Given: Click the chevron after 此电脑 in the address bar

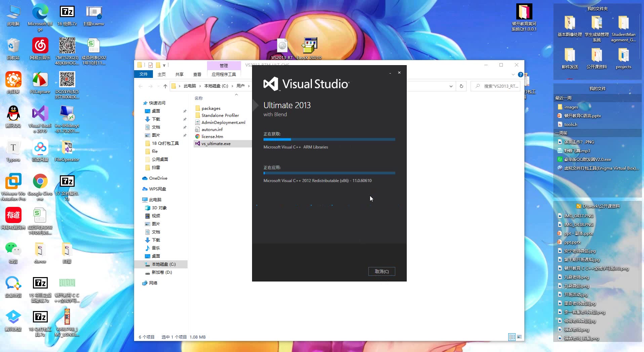Looking at the screenshot, I should 200,86.
